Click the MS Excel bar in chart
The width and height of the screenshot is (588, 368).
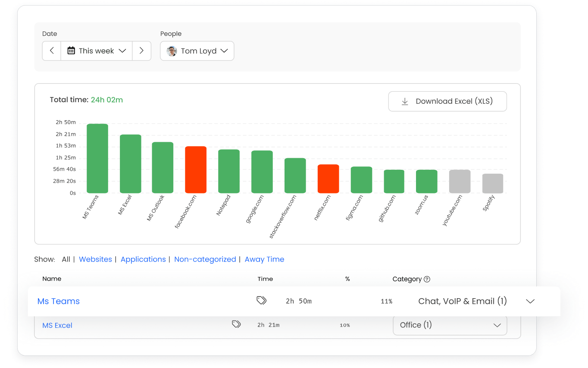(131, 164)
